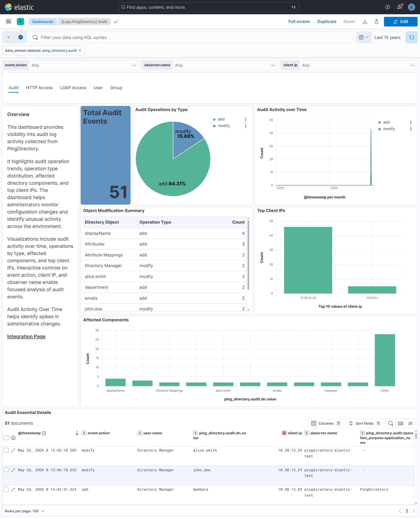Click next page arrow in pagination
The width and height of the screenshot is (420, 518).
coord(414,511)
